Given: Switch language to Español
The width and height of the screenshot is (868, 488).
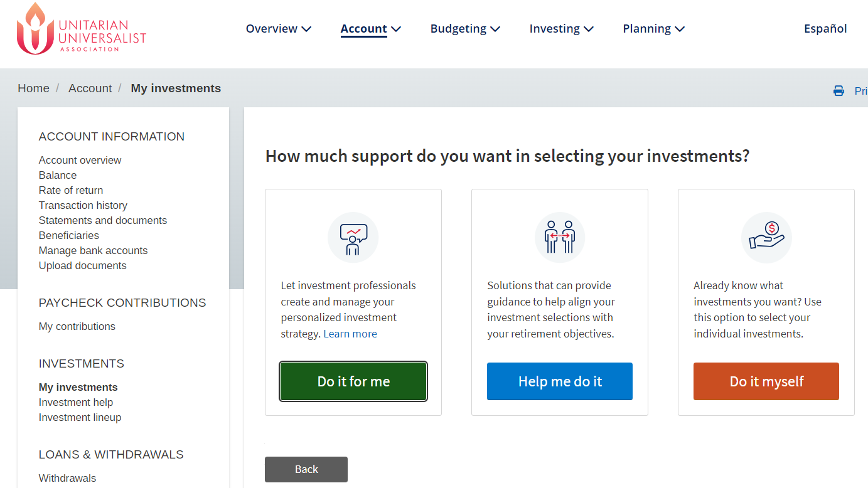Looking at the screenshot, I should (x=825, y=29).
